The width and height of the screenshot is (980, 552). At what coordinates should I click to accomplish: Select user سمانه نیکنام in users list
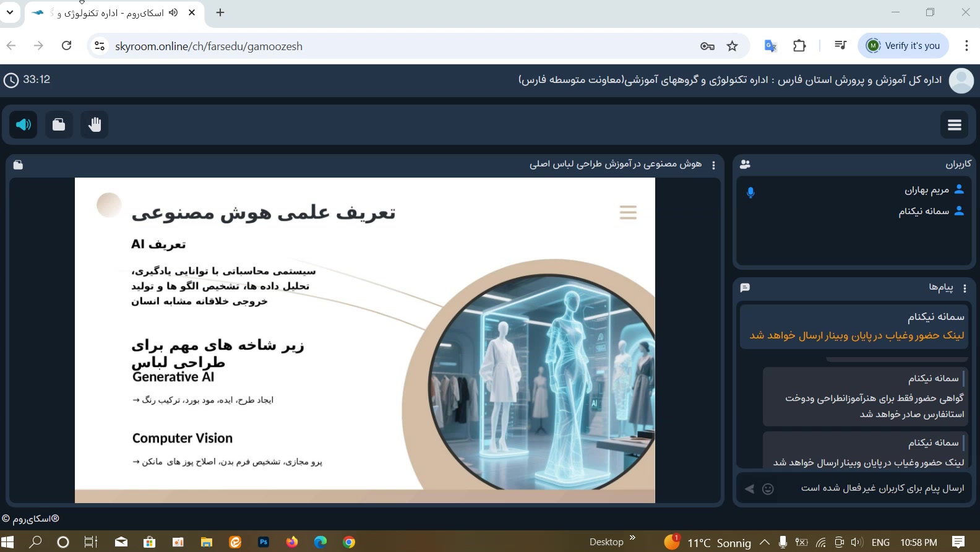(923, 212)
